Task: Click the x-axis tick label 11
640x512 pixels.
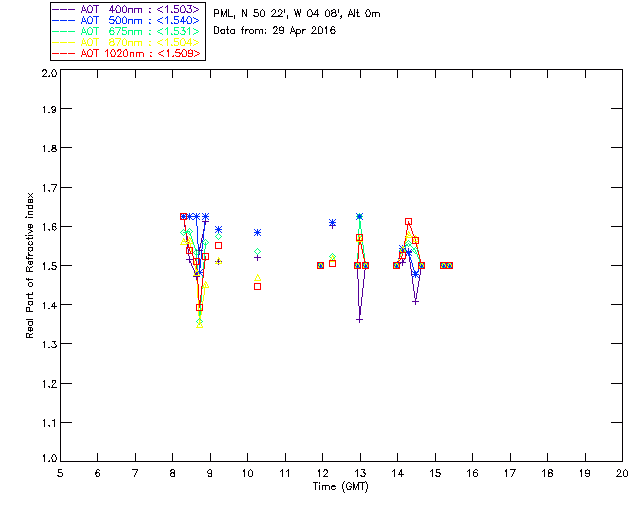Action: click(x=285, y=474)
